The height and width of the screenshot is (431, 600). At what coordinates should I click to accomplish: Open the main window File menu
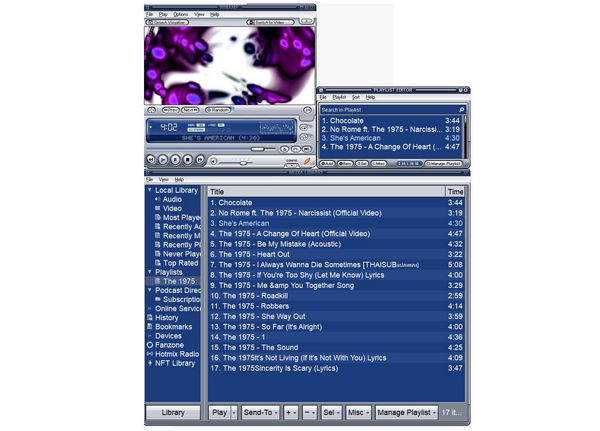click(x=149, y=15)
